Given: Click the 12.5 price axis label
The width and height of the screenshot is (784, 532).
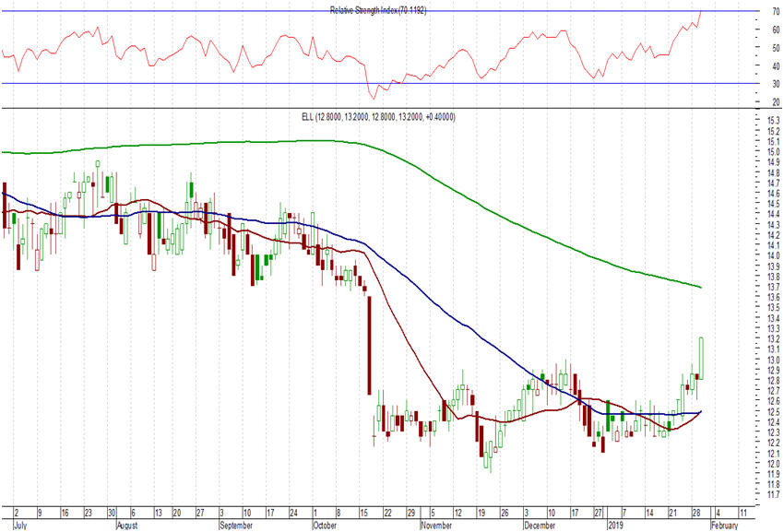Looking at the screenshot, I should point(774,411).
